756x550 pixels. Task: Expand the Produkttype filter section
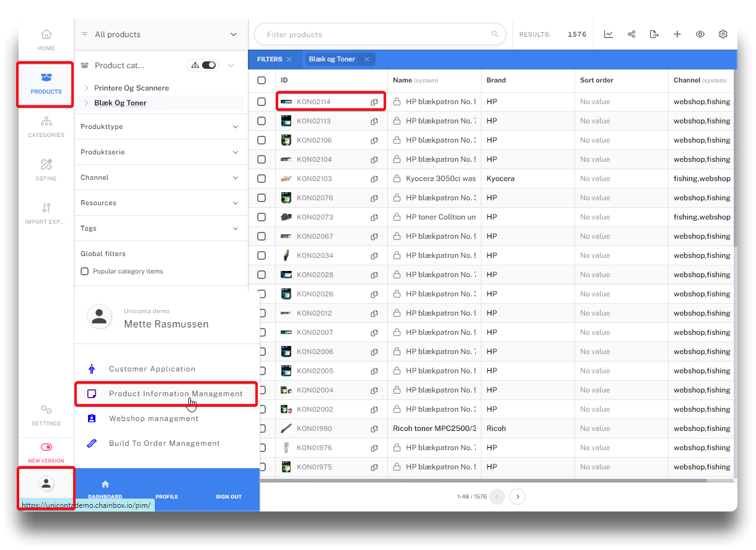tap(160, 126)
